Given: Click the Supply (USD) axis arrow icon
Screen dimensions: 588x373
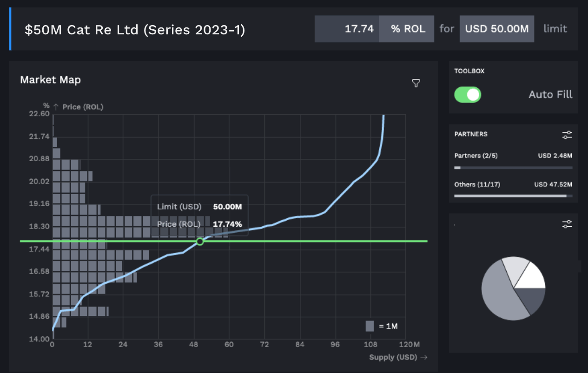Looking at the screenshot, I should coord(423,357).
